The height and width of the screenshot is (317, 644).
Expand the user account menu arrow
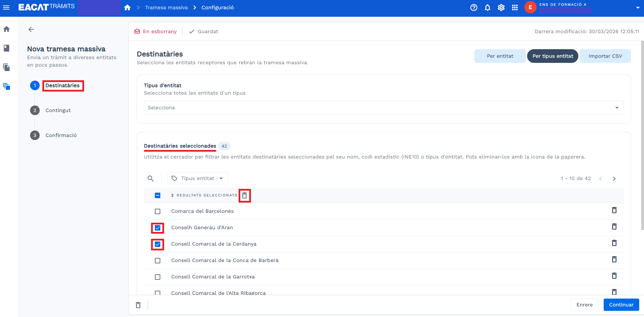638,8
